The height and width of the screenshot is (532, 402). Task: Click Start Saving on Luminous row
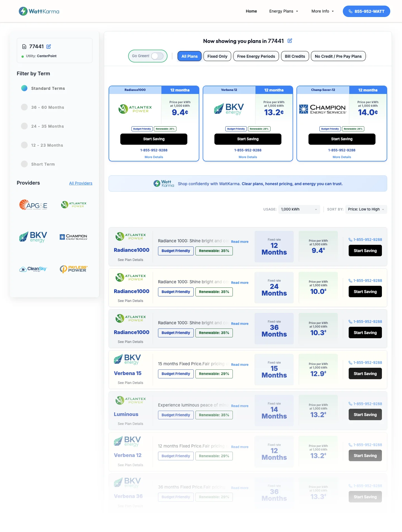[x=365, y=415]
